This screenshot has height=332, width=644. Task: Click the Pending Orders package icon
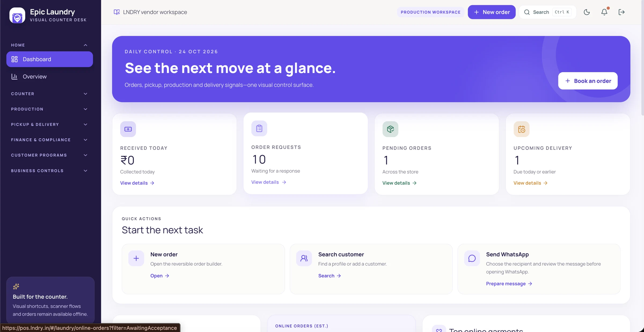pyautogui.click(x=390, y=129)
